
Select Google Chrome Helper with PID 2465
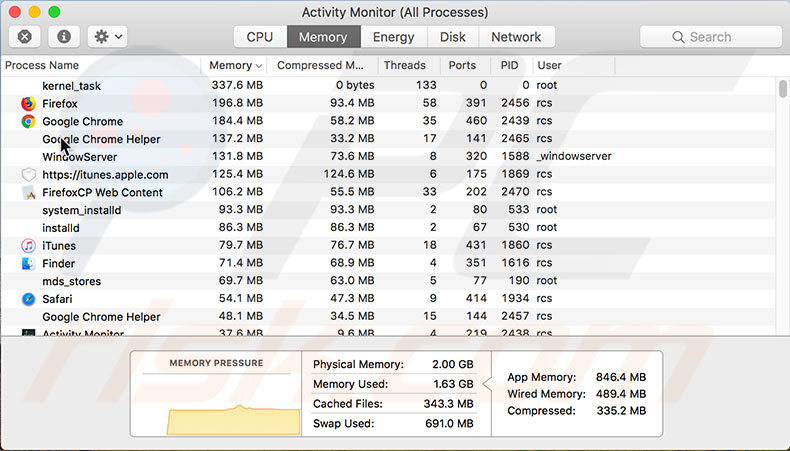pos(101,139)
